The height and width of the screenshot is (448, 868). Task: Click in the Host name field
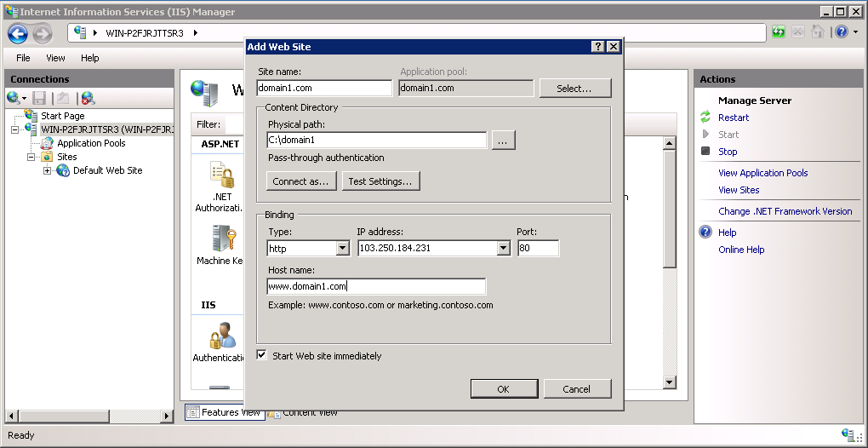pos(376,286)
